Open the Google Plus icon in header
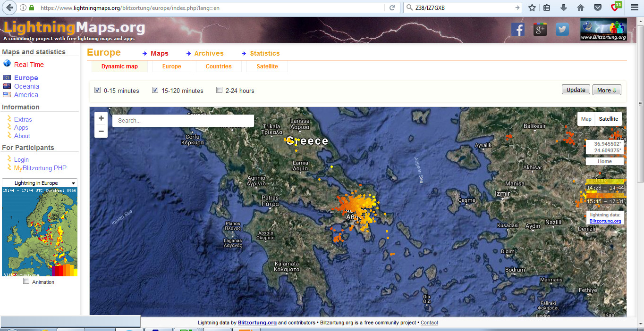The width and height of the screenshot is (644, 331). point(540,29)
